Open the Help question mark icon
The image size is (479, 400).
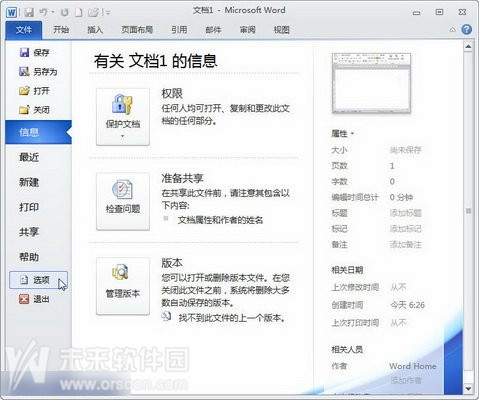(466, 30)
